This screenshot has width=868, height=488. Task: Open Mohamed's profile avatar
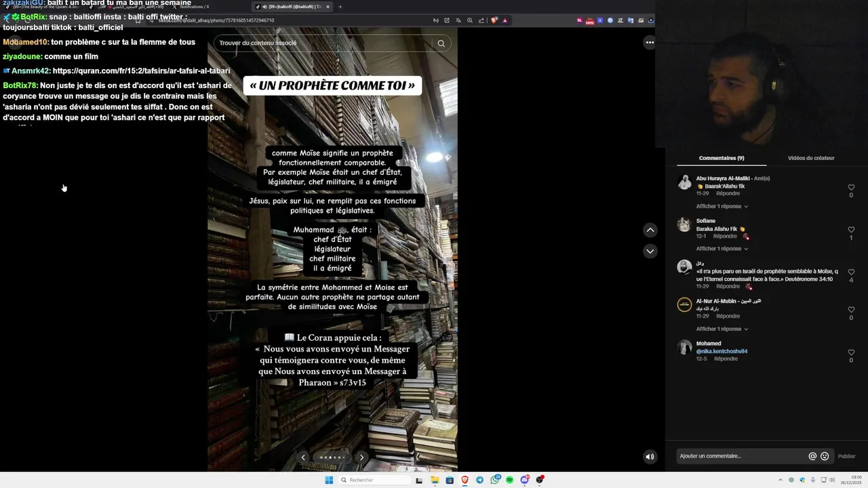[x=684, y=347]
